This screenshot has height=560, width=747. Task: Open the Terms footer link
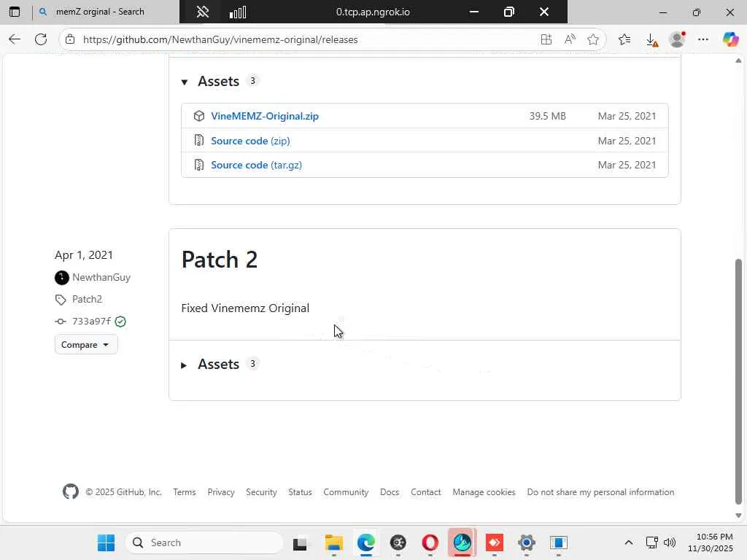[x=185, y=492]
